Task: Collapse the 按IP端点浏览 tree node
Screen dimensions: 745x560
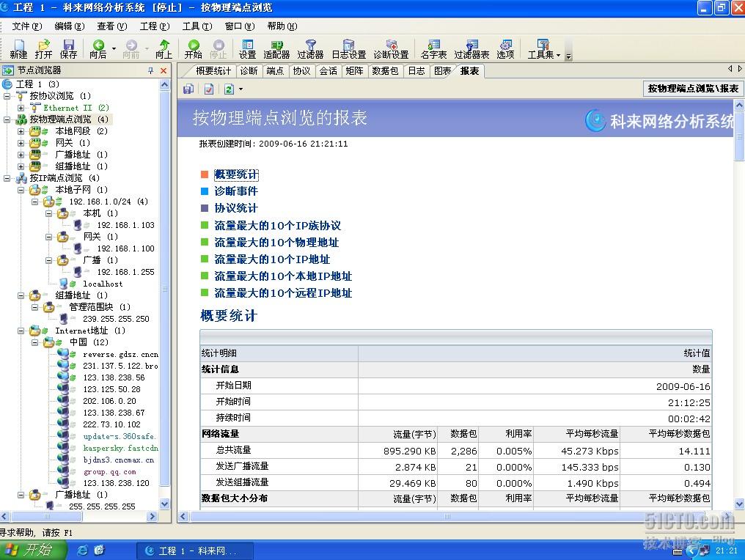Action: point(7,178)
